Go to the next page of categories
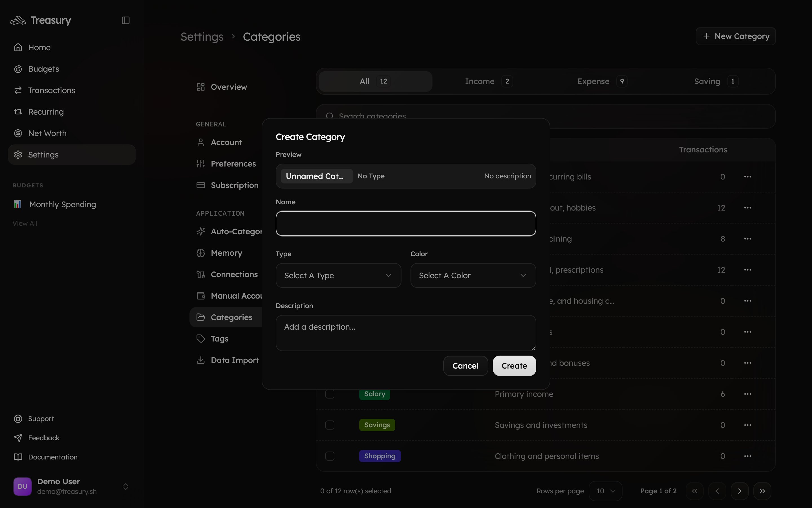Image resolution: width=812 pixels, height=508 pixels. click(740, 491)
